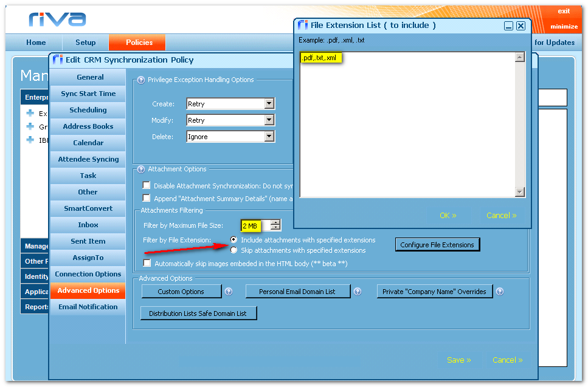Image resolution: width=588 pixels, height=387 pixels.
Task: Click the exit link in header
Action: coord(564,11)
